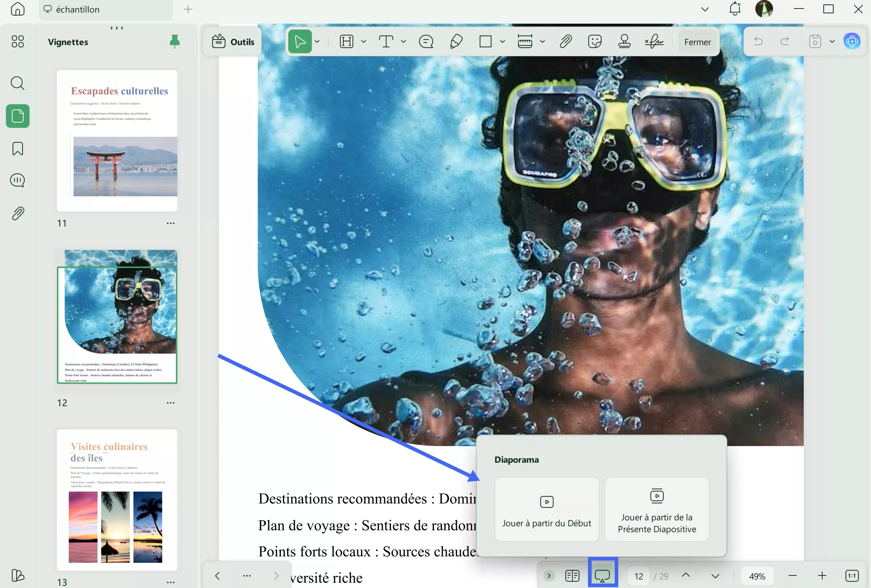Toggle the two-page reading view button
Image resolution: width=871 pixels, height=588 pixels.
572,576
